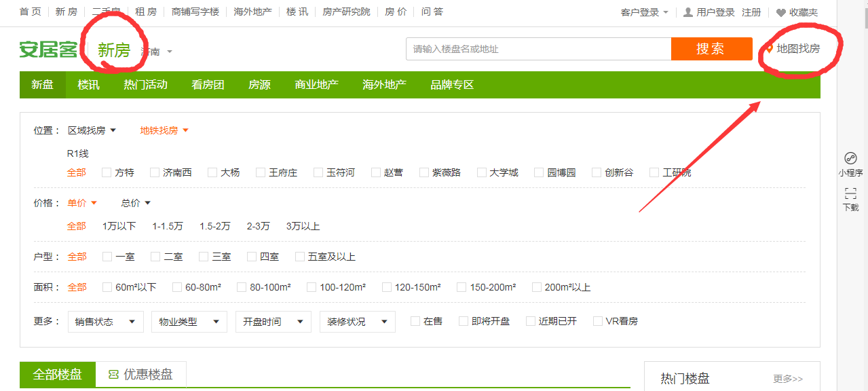The width and height of the screenshot is (868, 391).
Task: Select the 80-100m² area checkbox
Action: pos(242,287)
